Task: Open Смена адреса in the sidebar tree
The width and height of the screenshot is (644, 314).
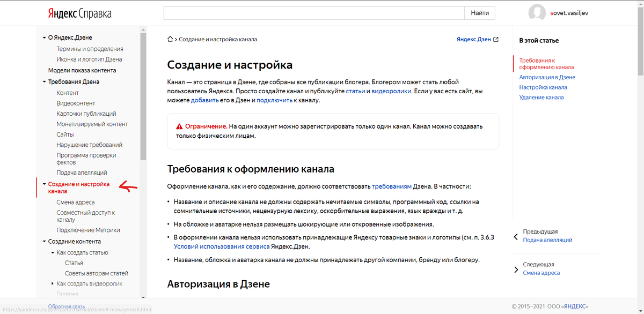Action: [x=76, y=202]
